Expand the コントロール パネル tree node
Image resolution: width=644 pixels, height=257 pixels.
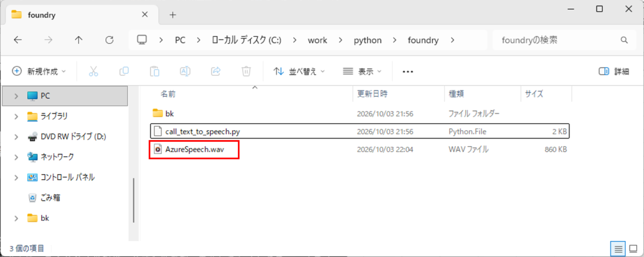coord(16,177)
